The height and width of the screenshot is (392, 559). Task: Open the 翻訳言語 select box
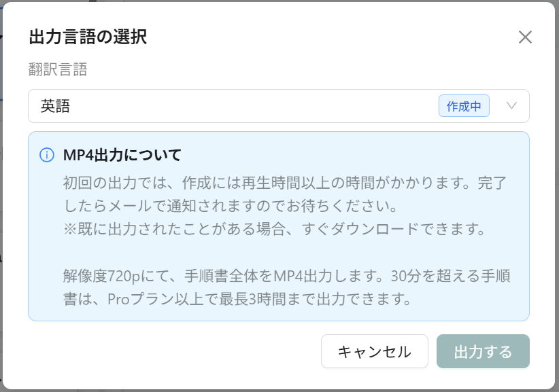pos(278,106)
